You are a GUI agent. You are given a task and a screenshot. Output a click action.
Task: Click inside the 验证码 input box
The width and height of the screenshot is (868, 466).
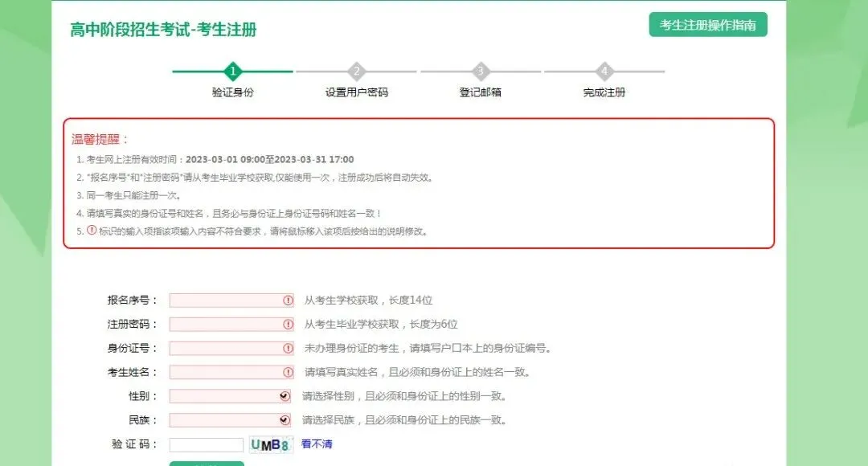(207, 444)
